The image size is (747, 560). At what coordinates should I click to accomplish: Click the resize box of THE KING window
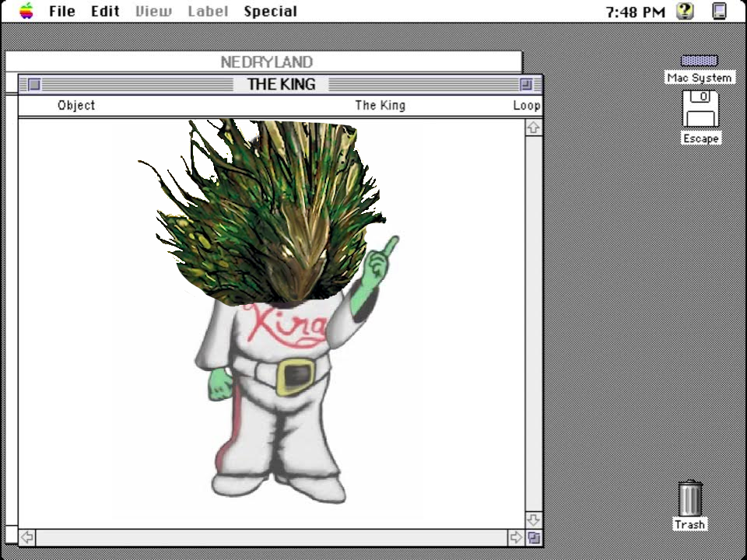point(534,537)
